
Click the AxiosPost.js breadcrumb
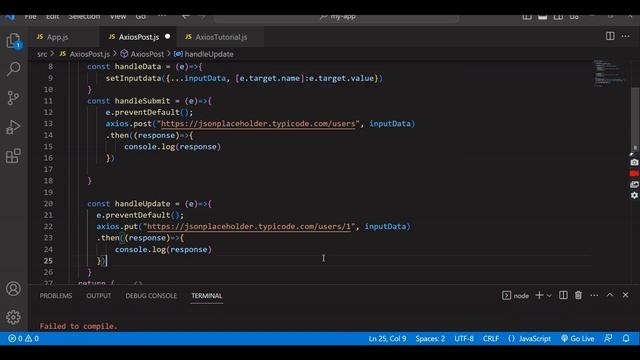[x=85, y=54]
